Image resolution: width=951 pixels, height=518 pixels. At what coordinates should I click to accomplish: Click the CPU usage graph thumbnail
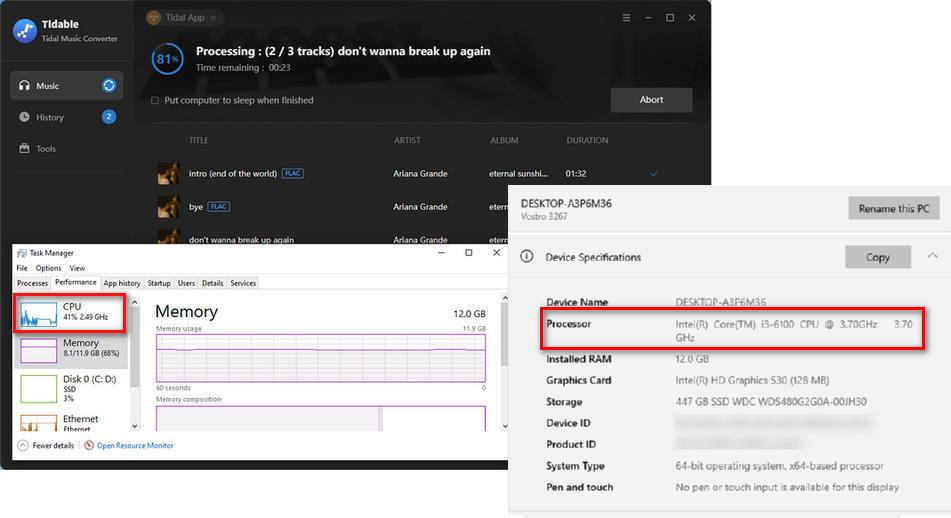(x=38, y=315)
